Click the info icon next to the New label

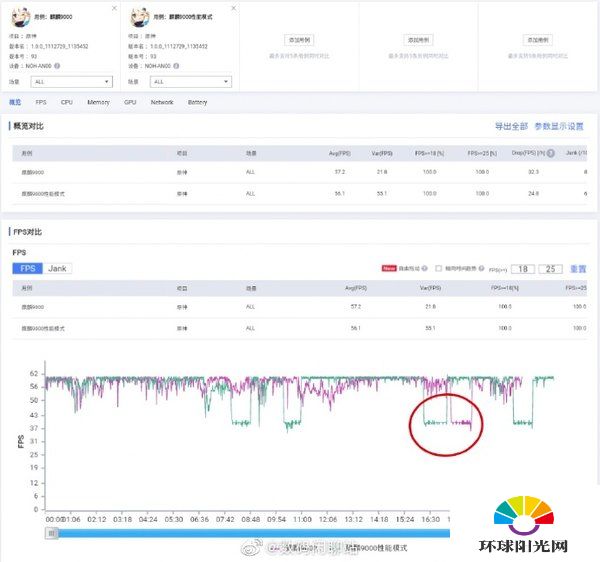424,269
